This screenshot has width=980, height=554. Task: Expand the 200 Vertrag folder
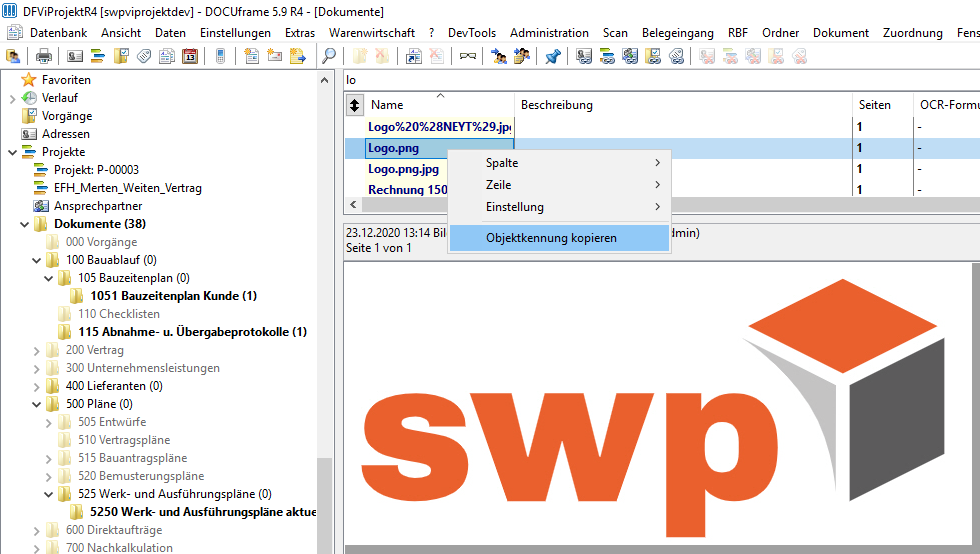tap(36, 351)
